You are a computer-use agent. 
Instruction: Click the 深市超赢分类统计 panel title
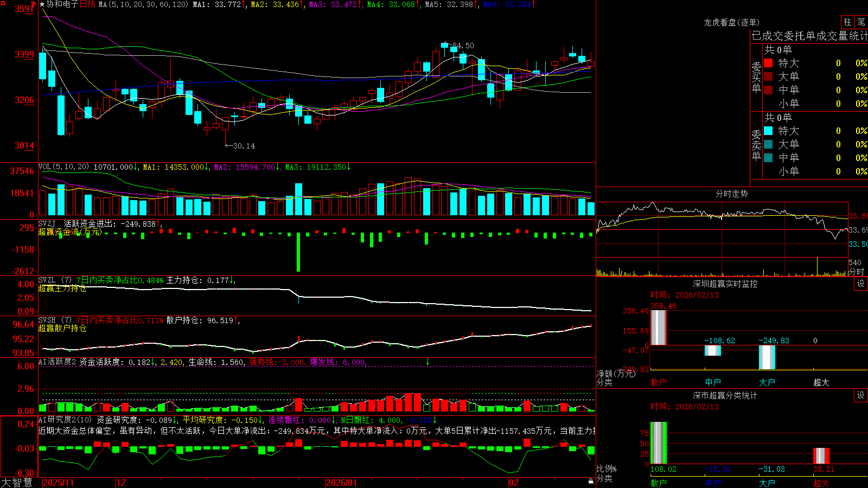pos(725,395)
